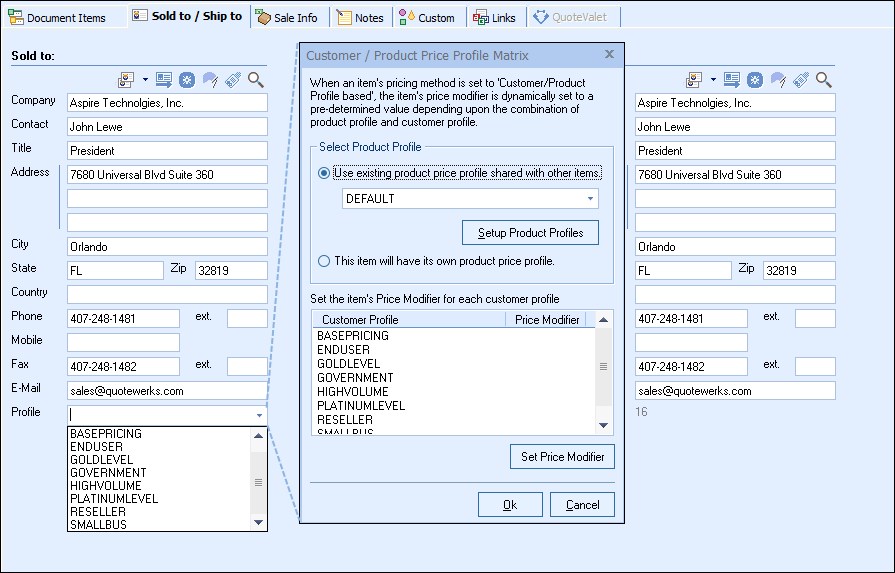
Task: Switch to the Sale Info tab
Action: [287, 17]
